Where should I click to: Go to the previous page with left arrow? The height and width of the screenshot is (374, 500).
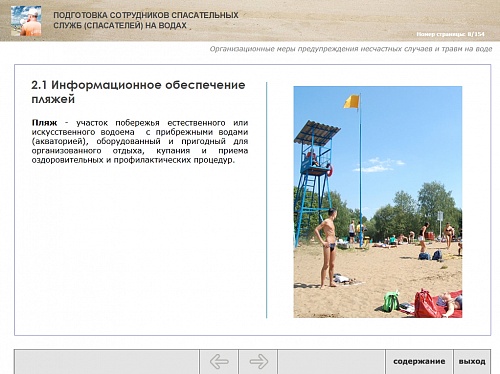pyautogui.click(x=219, y=362)
